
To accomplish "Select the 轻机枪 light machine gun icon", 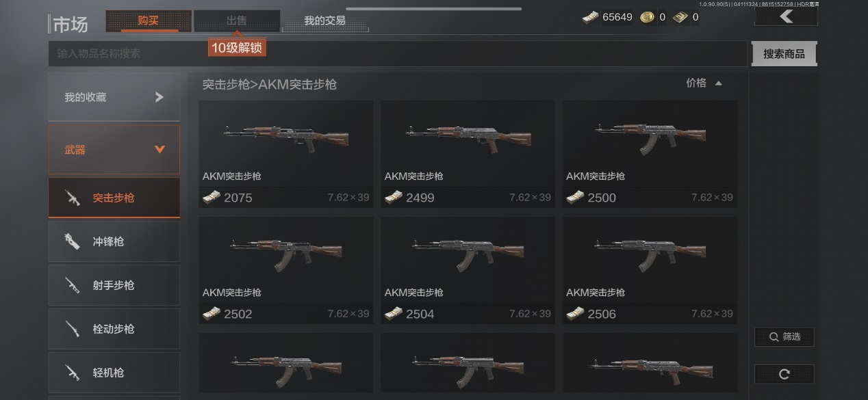I will click(72, 373).
